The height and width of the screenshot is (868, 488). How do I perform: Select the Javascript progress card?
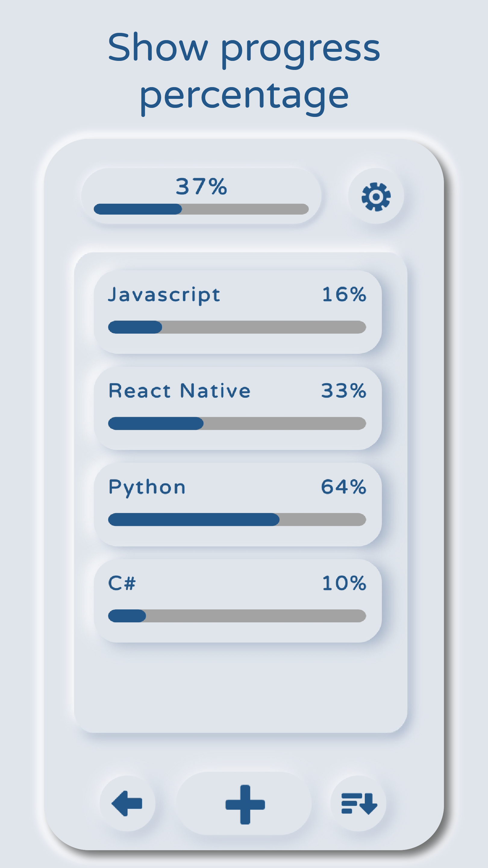pyautogui.click(x=237, y=312)
